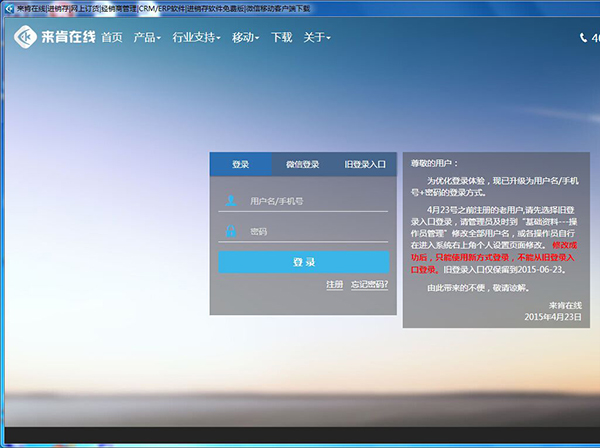Open the 下载 navigation item

pos(282,38)
